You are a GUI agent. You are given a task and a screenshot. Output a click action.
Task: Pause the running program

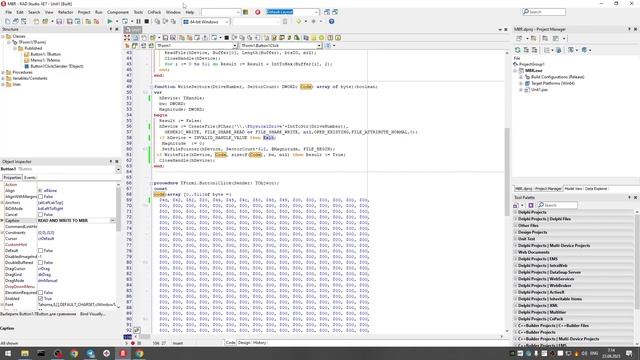point(138,21)
